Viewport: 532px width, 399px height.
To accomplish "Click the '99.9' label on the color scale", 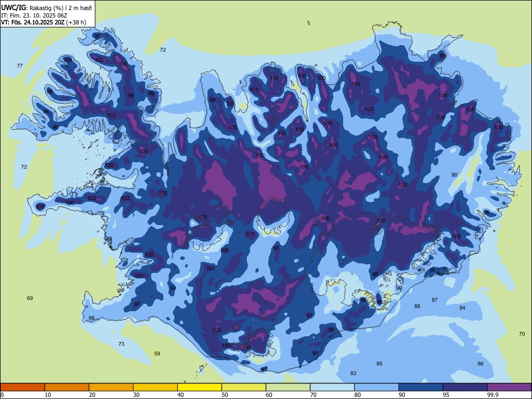I will pyautogui.click(x=493, y=395).
